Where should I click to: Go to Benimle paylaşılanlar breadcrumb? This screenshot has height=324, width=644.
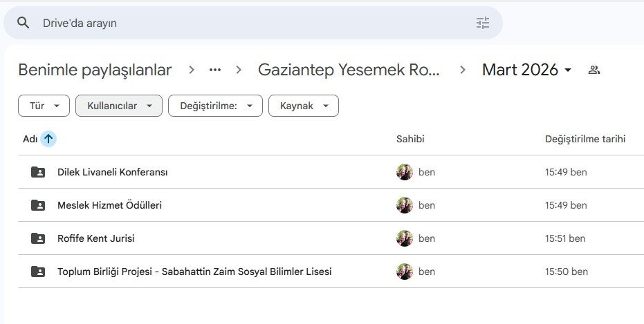[95, 70]
